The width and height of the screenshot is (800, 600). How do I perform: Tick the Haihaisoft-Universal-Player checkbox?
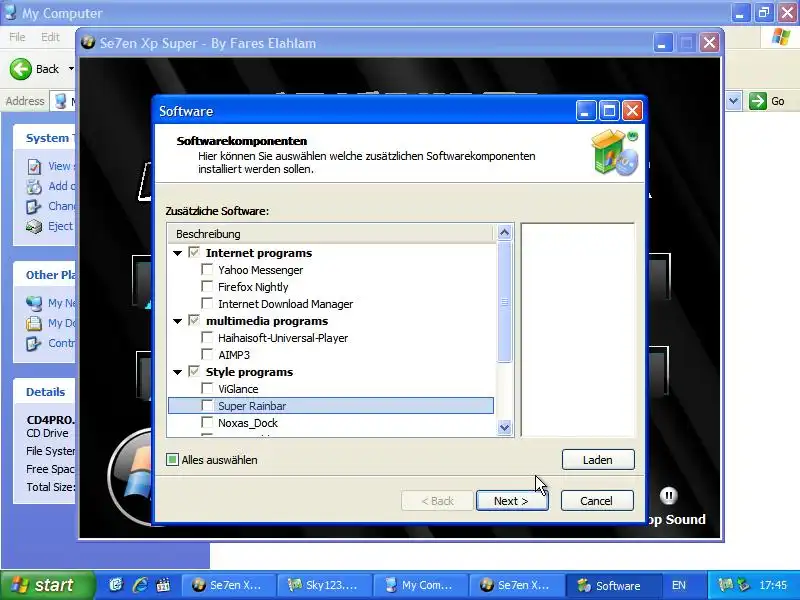click(207, 337)
